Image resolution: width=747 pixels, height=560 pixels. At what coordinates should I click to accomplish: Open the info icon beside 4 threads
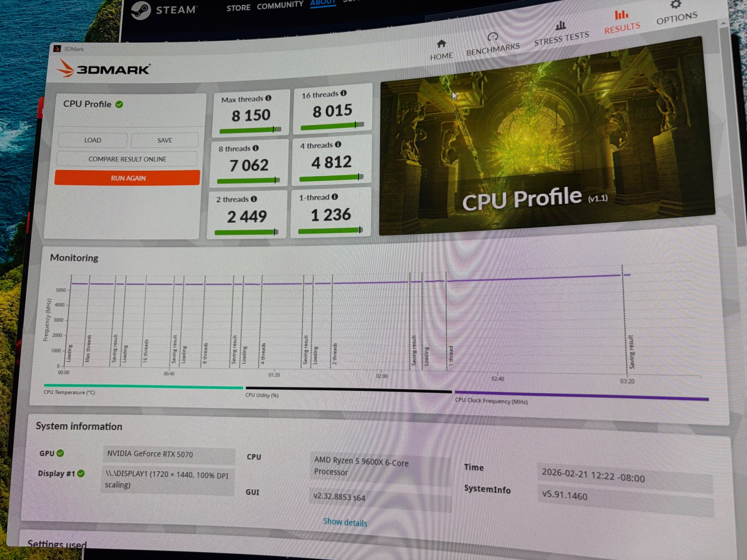(338, 144)
